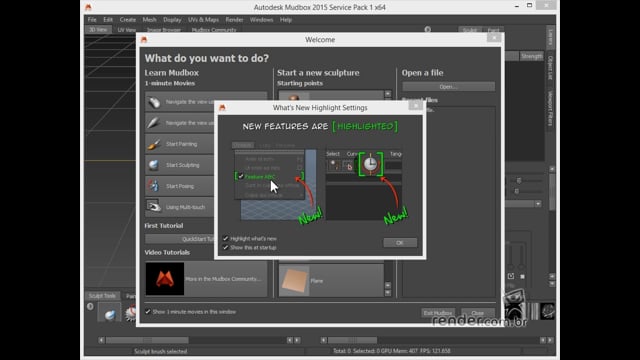Open the Edit menu
Image resolution: width=640 pixels, height=360 pixels.
tap(108, 20)
